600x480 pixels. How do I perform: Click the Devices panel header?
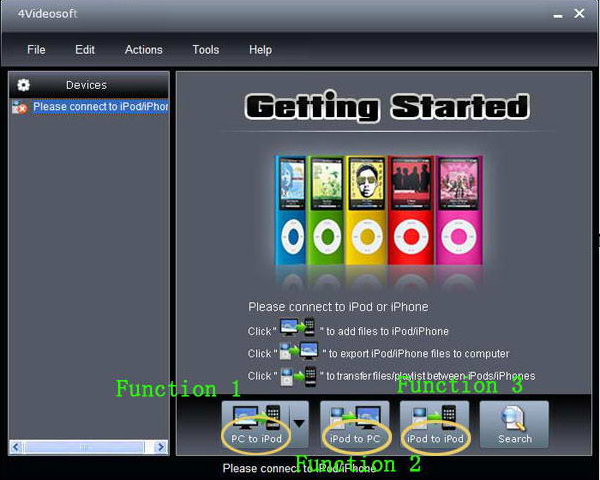89,85
